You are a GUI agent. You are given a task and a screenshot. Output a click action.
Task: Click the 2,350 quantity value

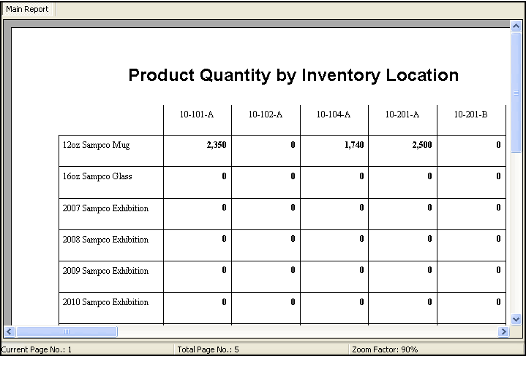(x=217, y=145)
